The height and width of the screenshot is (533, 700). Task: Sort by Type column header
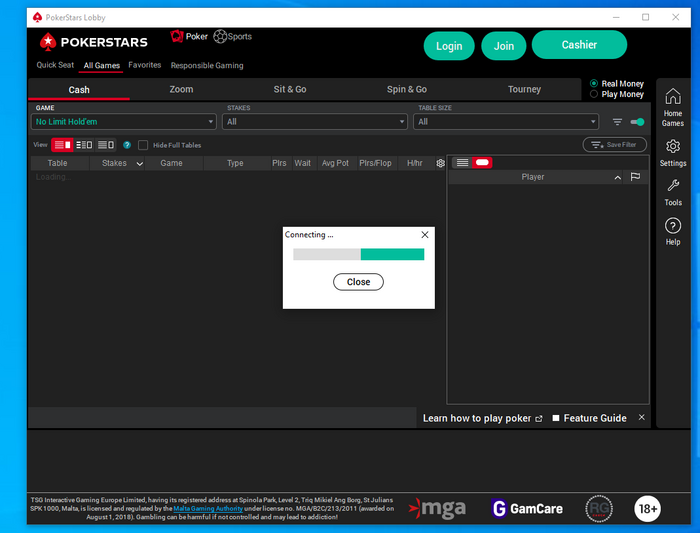pyautogui.click(x=235, y=163)
